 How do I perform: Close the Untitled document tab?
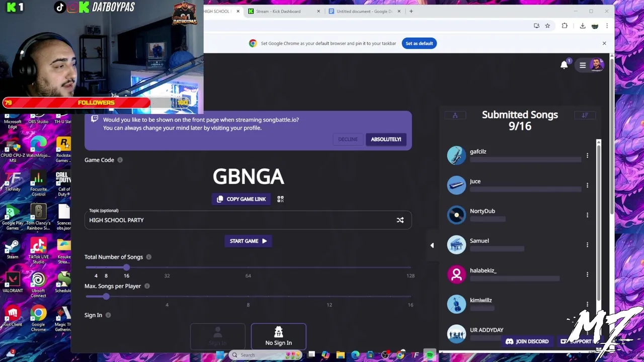coord(399,11)
